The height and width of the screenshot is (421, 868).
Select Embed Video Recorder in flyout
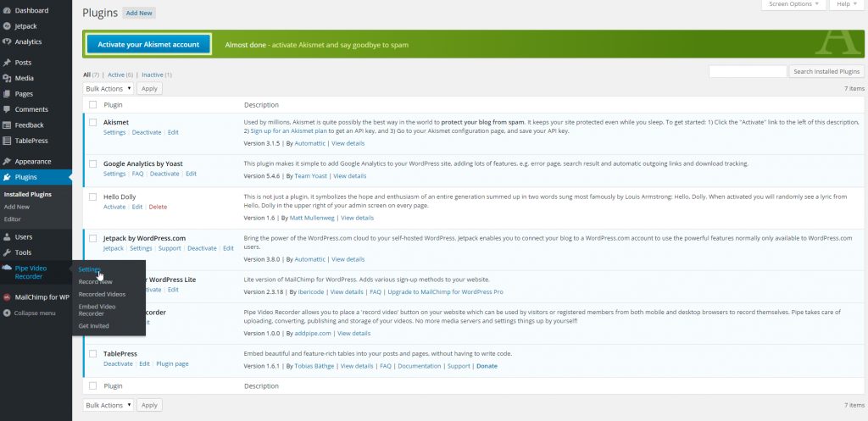click(97, 310)
